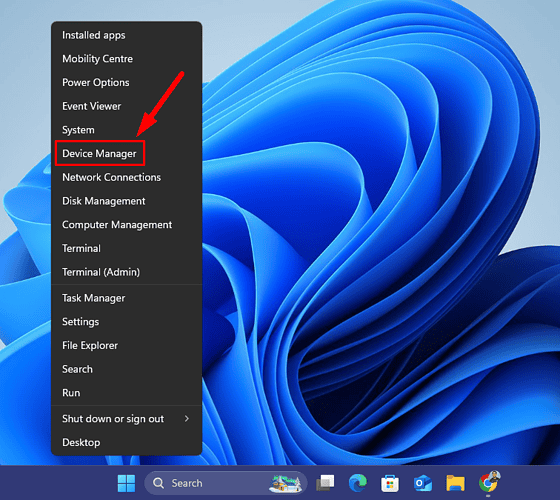The width and height of the screenshot is (560, 500).
Task: Click the search magnifier icon in taskbar
Action: point(158,483)
